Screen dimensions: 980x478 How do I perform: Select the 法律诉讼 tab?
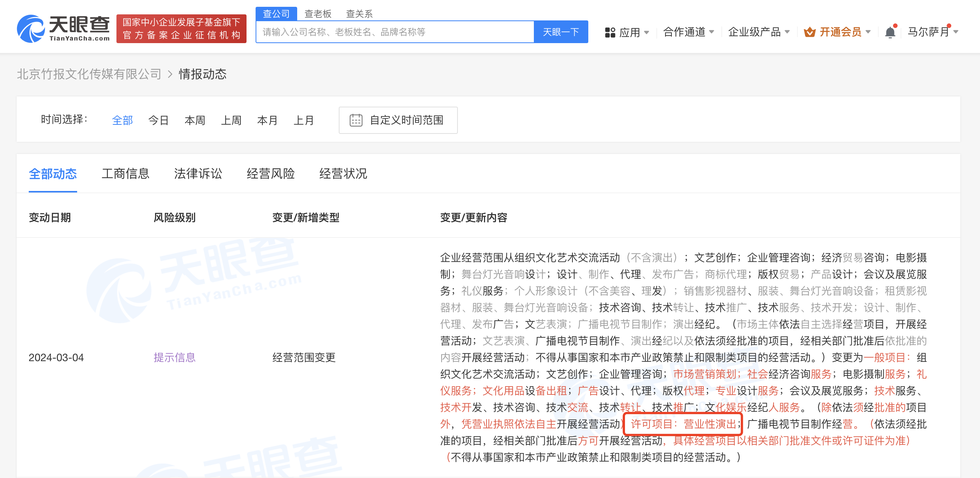(198, 174)
